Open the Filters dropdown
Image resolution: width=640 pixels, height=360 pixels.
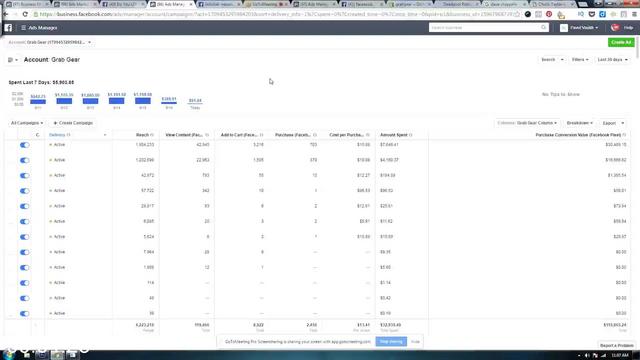click(x=580, y=60)
